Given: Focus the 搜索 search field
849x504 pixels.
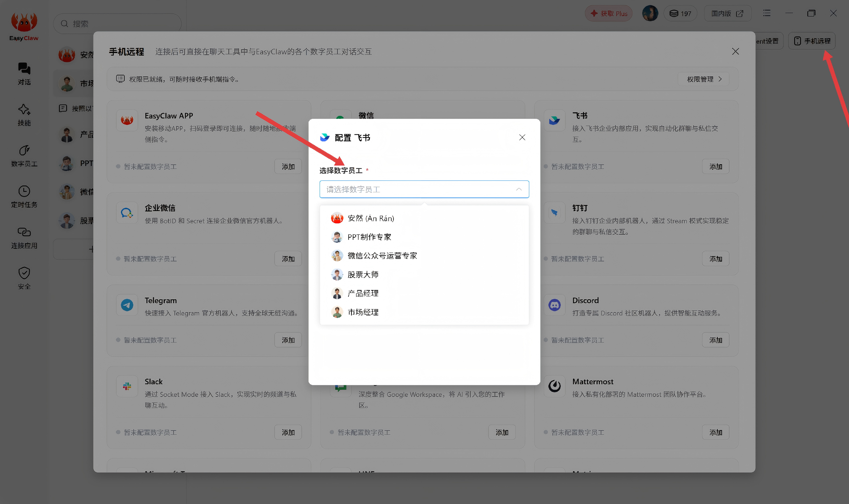Looking at the screenshot, I should (x=117, y=23).
